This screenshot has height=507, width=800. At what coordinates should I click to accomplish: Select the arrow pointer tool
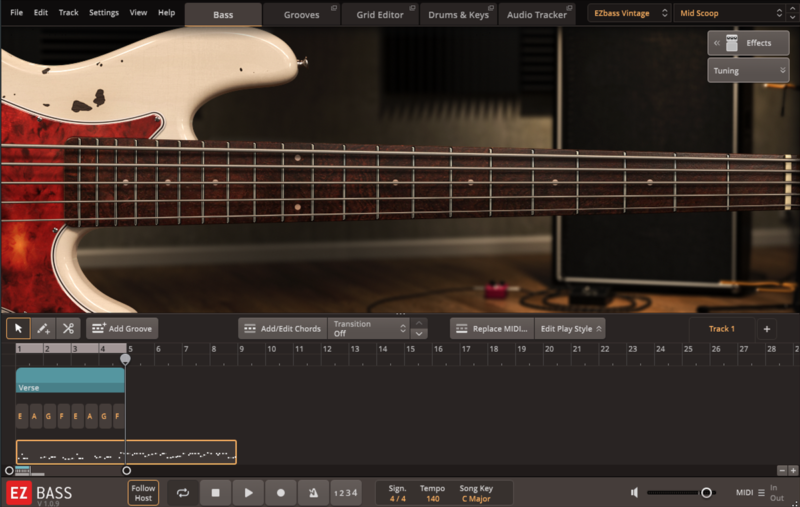[18, 328]
